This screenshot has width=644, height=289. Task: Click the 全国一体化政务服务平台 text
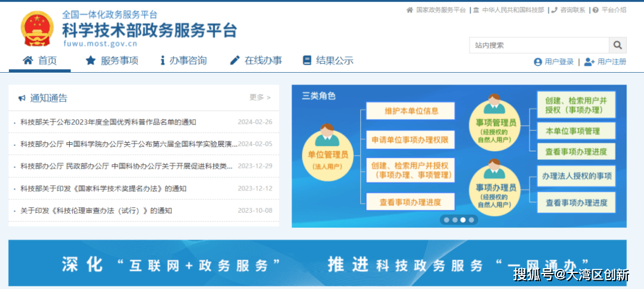110,15
